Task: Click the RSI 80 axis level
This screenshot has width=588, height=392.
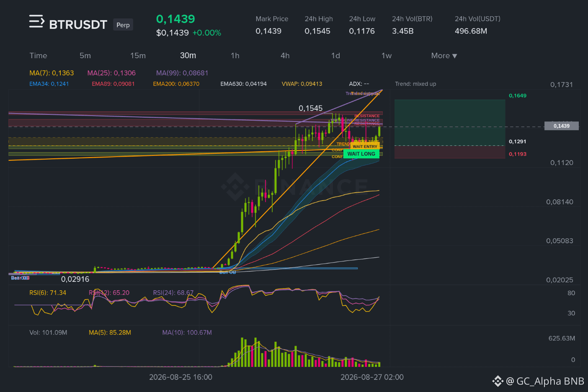Action: point(571,293)
